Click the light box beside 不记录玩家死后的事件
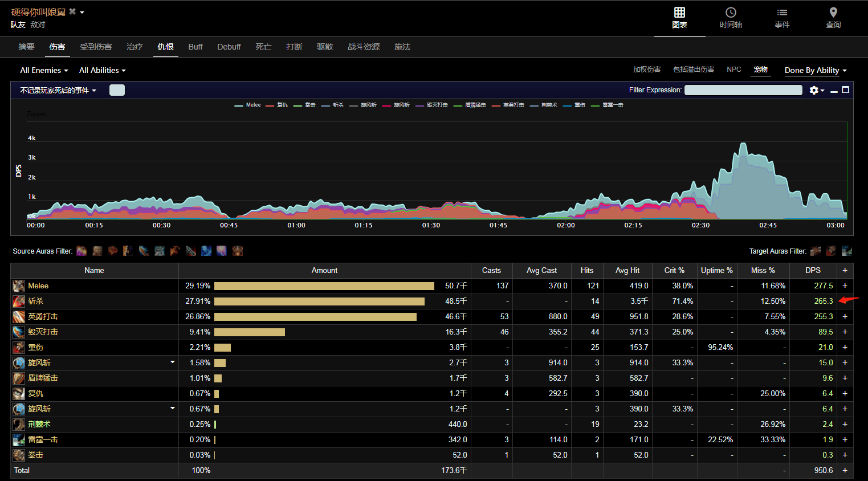The height and width of the screenshot is (481, 868). [117, 90]
